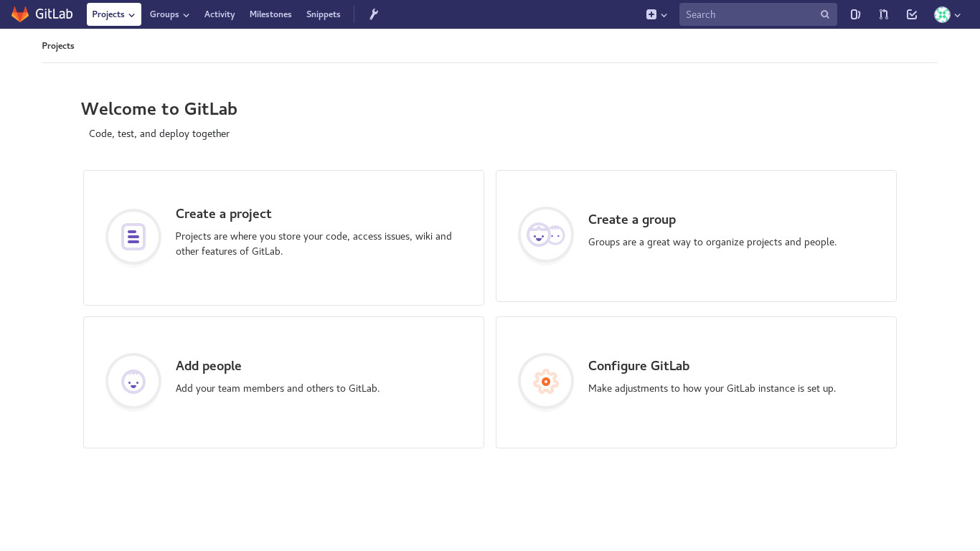980x551 pixels.
Task: Click 'Code, test, and deploy together' text
Action: click(159, 133)
